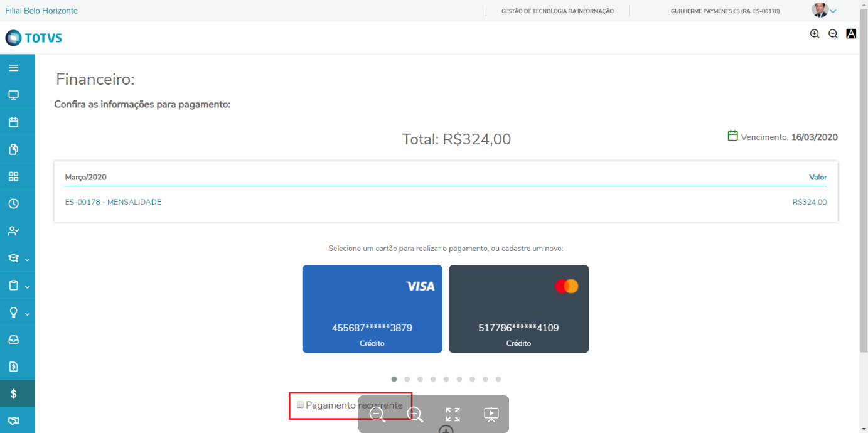
Task: Click the header zoom-out magnifier icon
Action: [x=833, y=34]
